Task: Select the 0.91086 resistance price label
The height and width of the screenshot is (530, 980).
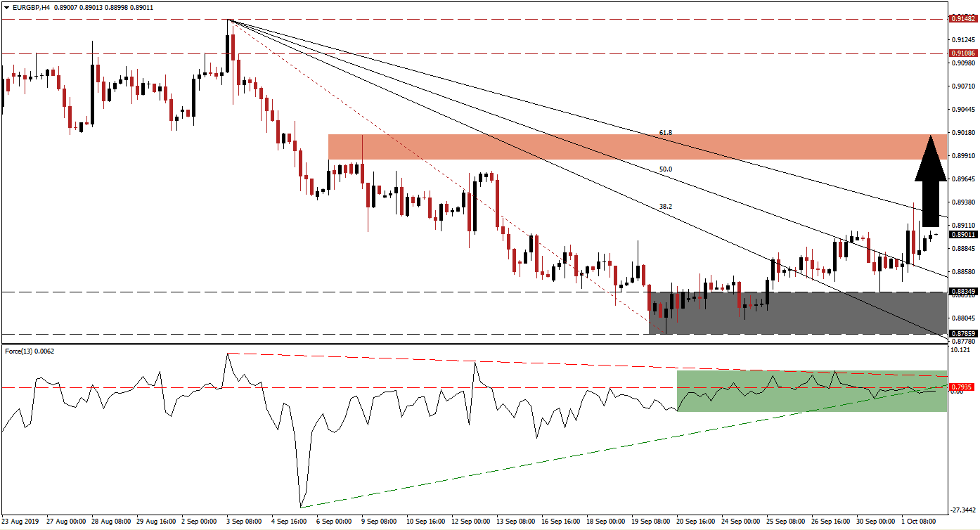Action: (962, 53)
